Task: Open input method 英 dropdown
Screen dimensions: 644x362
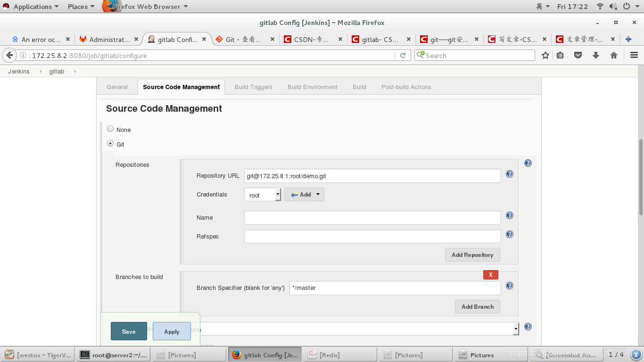Action: point(543,7)
